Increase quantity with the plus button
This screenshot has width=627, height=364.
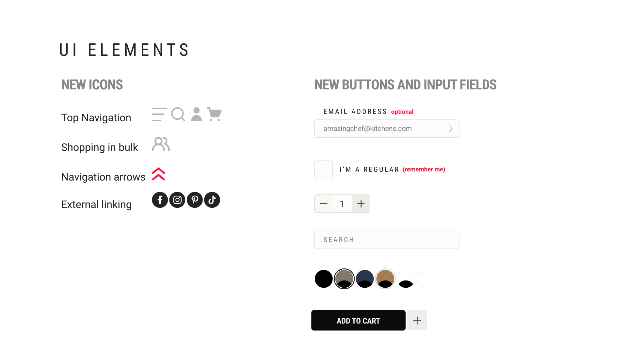361,204
